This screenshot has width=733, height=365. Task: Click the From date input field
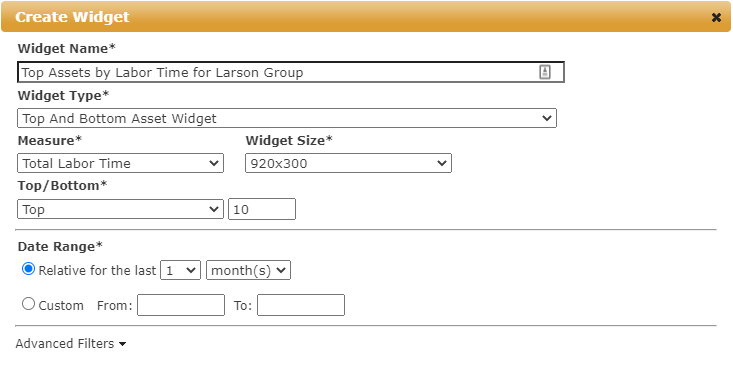181,305
